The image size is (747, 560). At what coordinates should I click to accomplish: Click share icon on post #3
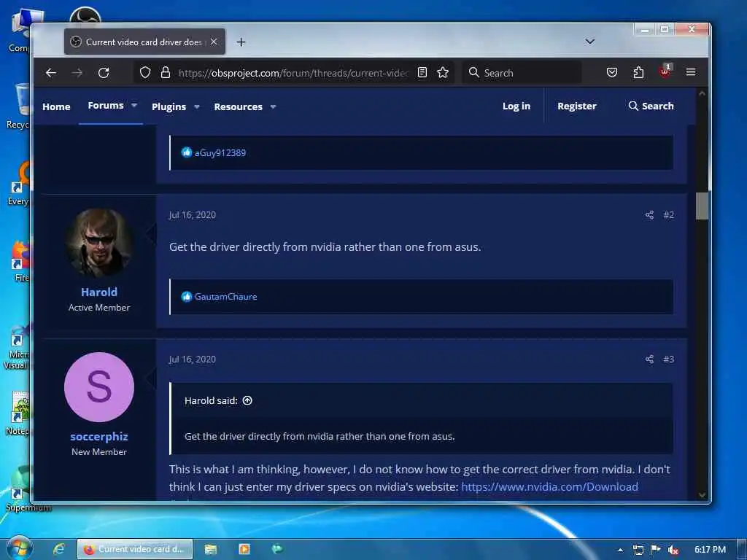coord(649,359)
